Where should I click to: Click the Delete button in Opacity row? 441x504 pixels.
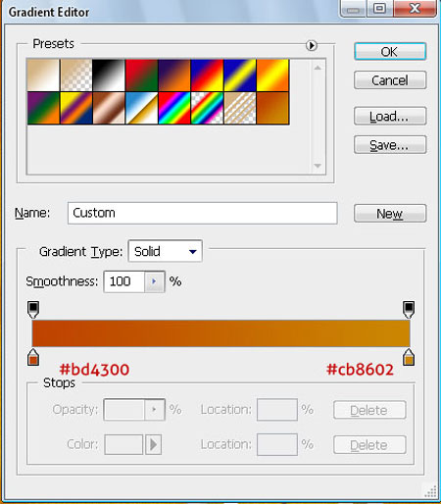369,410
